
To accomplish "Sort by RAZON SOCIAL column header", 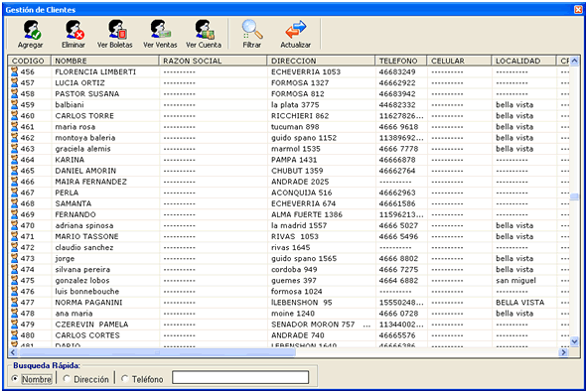I will (213, 61).
